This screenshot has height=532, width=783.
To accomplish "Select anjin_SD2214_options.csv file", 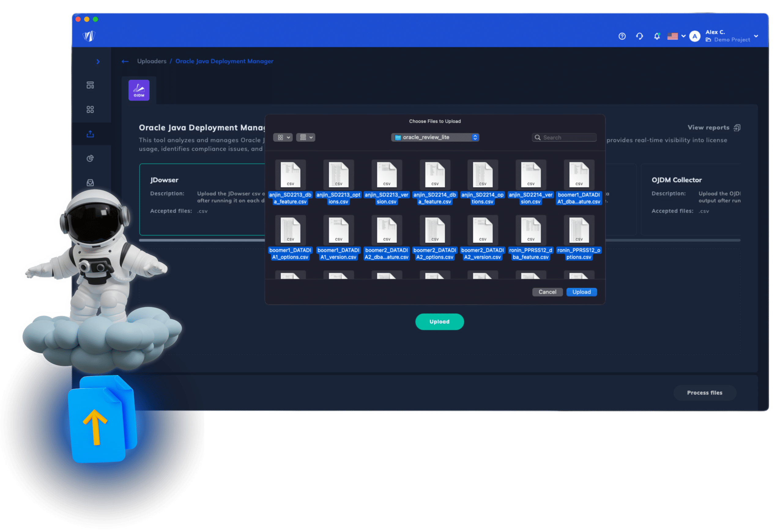I will click(482, 183).
